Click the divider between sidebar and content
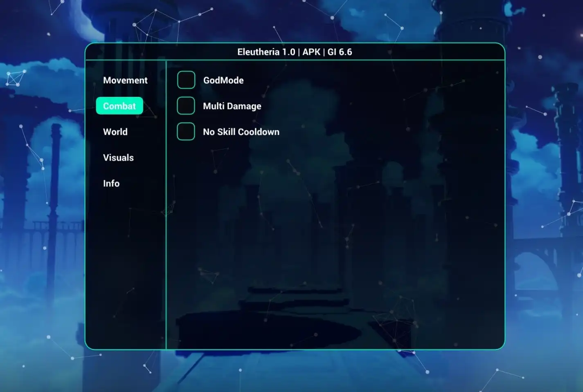583x392 pixels. 166,204
